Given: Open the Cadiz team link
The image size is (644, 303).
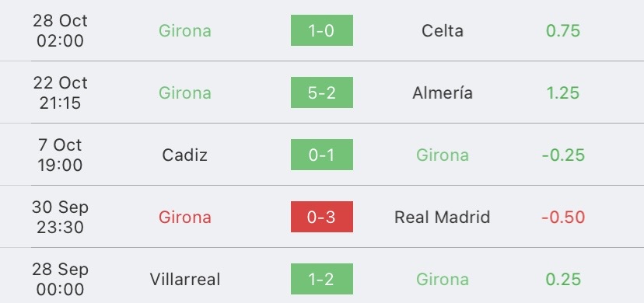Looking at the screenshot, I should tap(185, 155).
